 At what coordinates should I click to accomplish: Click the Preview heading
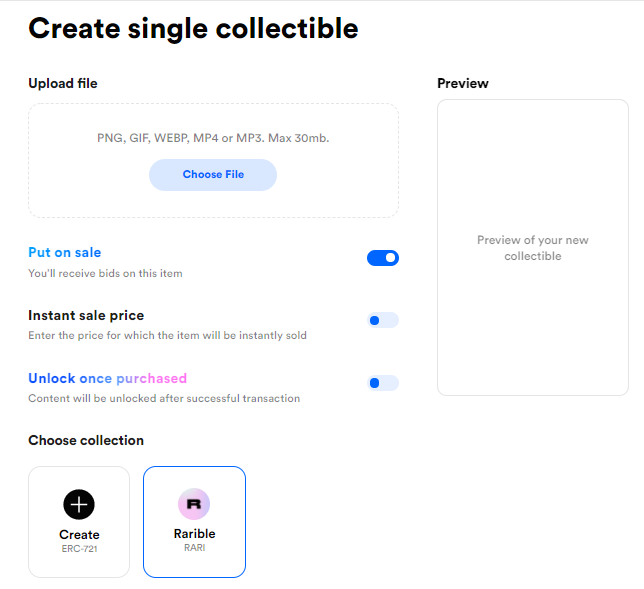click(463, 83)
